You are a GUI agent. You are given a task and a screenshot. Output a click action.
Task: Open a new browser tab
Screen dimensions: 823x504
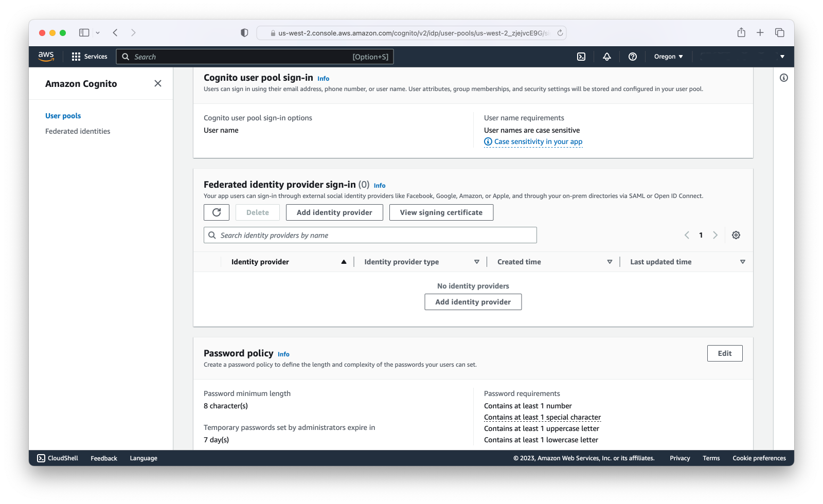760,33
